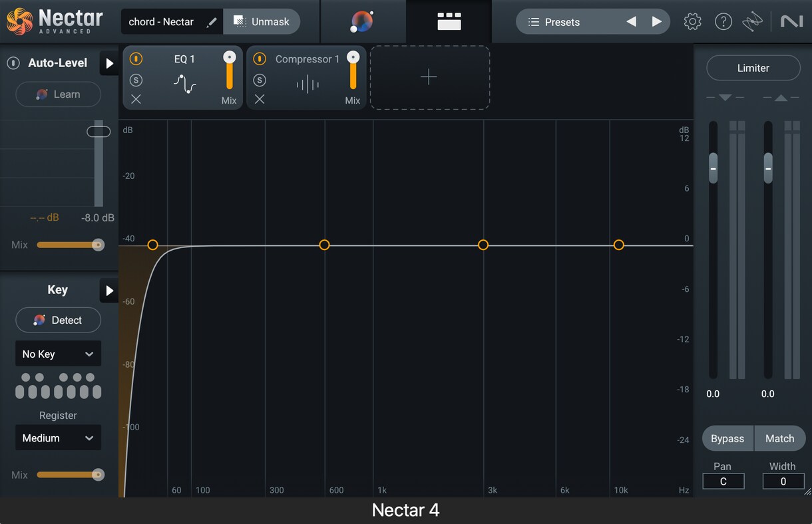The width and height of the screenshot is (812, 524).
Task: Click the Auto-Level Mix slider handle
Action: 98,245
